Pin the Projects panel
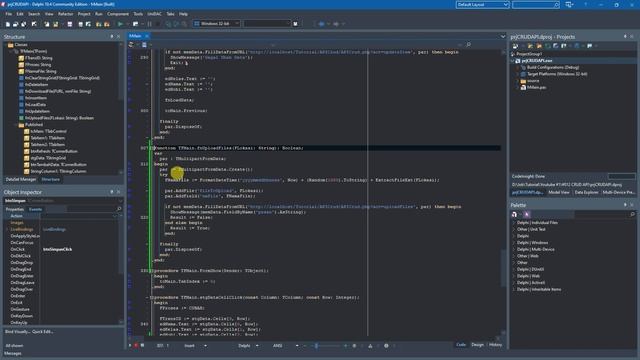 point(625,36)
